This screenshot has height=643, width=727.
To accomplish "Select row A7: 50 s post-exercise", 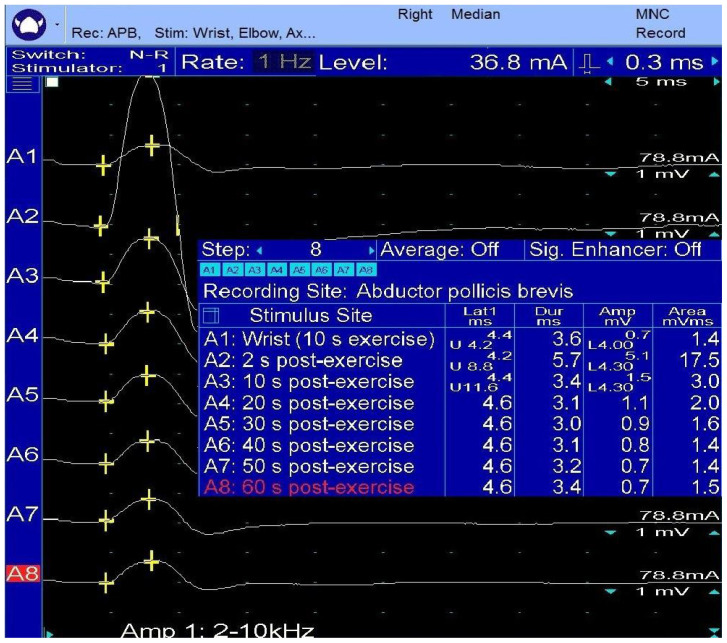I will (460, 466).
